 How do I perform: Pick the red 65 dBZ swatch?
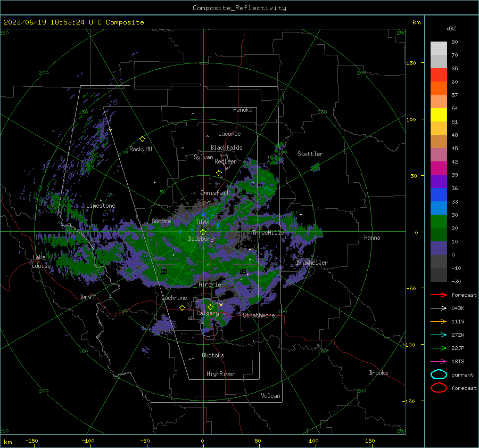pyautogui.click(x=439, y=75)
